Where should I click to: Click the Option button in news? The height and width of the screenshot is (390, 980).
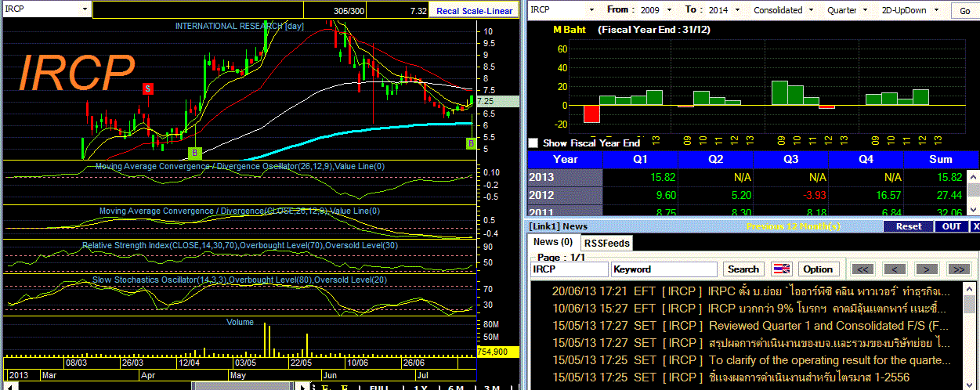[x=818, y=269]
